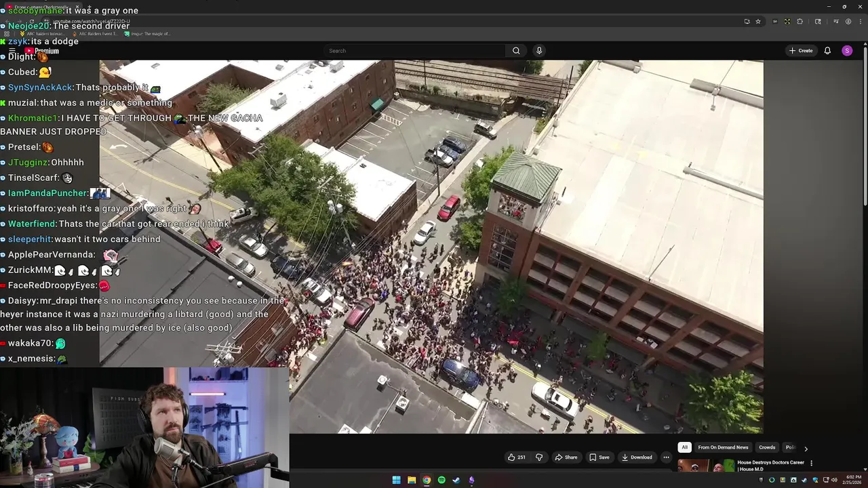
Task: Dislike the video with thumbs down
Action: 539,457
